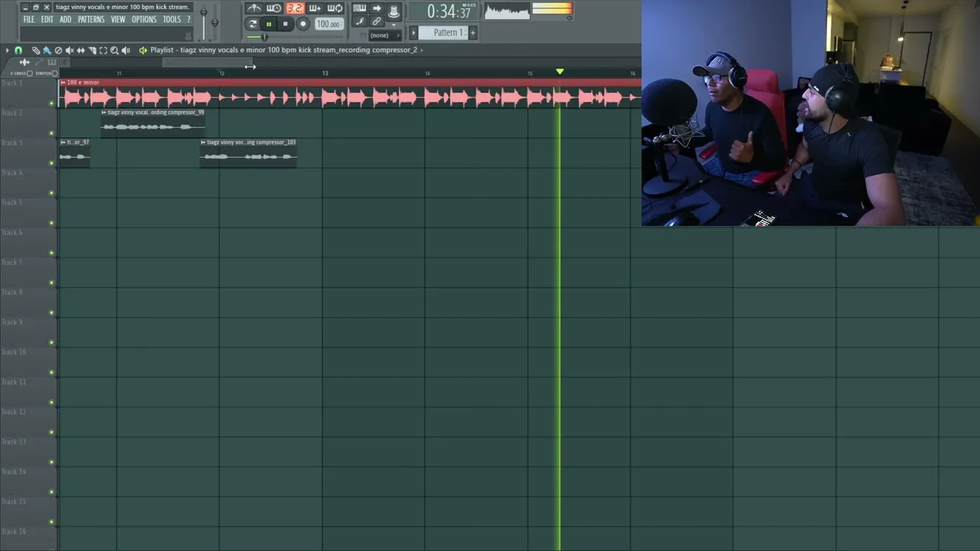Click the oscilloscope waveform display
This screenshot has width=980, height=551.
coord(507,11)
